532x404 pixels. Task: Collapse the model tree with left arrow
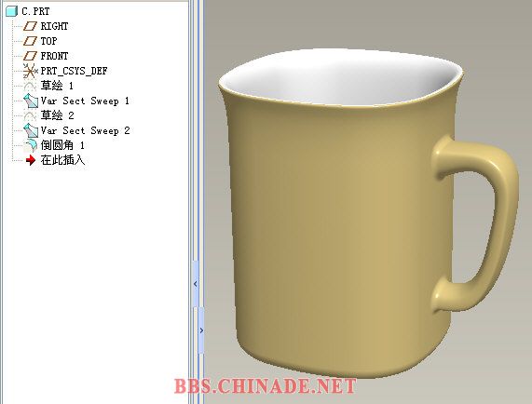click(x=196, y=284)
